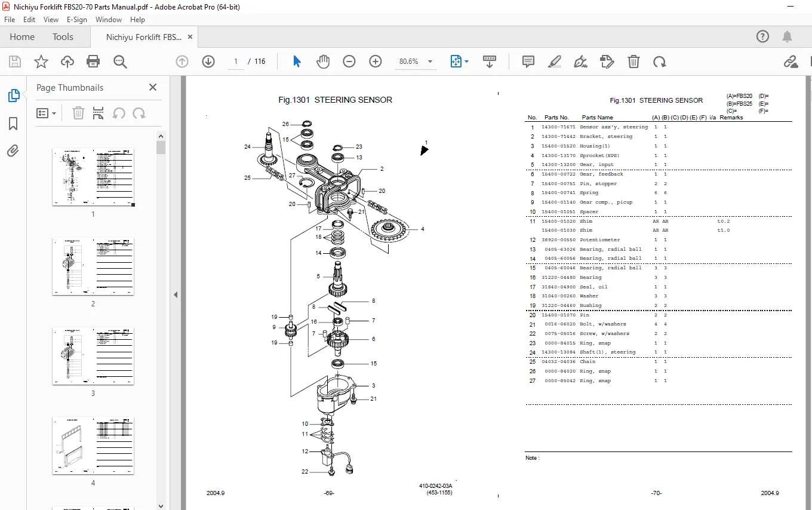Rotate thumbnail counterclockwise
The image size is (812, 510).
point(119,113)
